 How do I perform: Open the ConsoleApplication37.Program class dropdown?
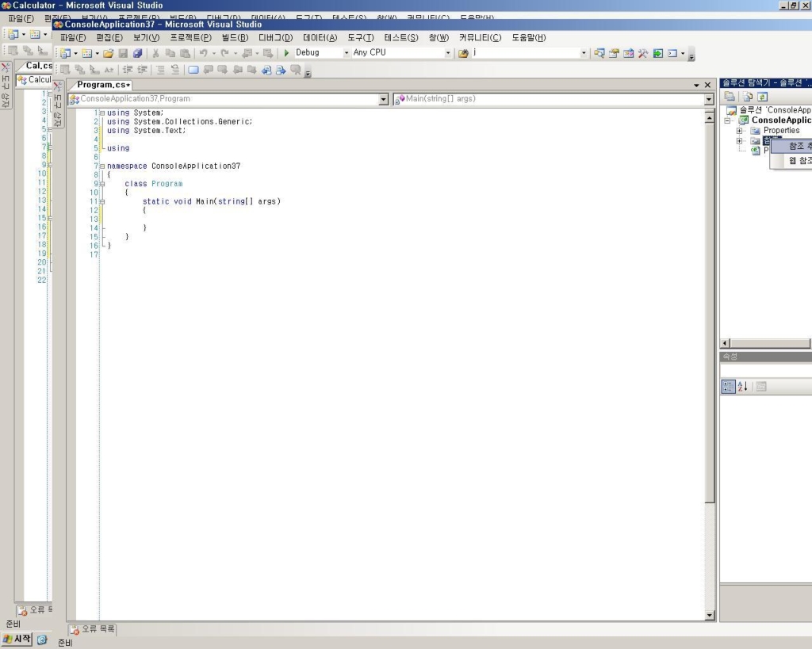click(x=383, y=99)
